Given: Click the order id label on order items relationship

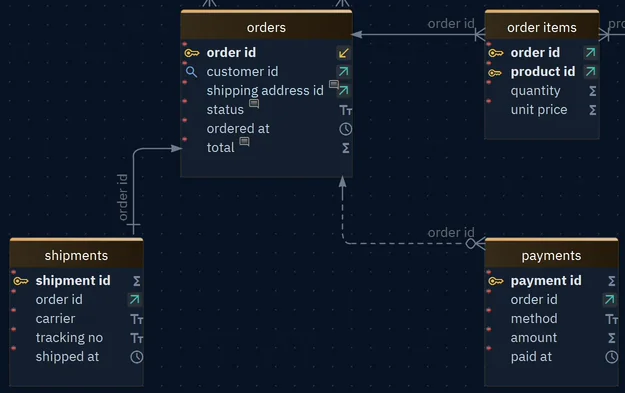Looking at the screenshot, I should pyautogui.click(x=451, y=24).
